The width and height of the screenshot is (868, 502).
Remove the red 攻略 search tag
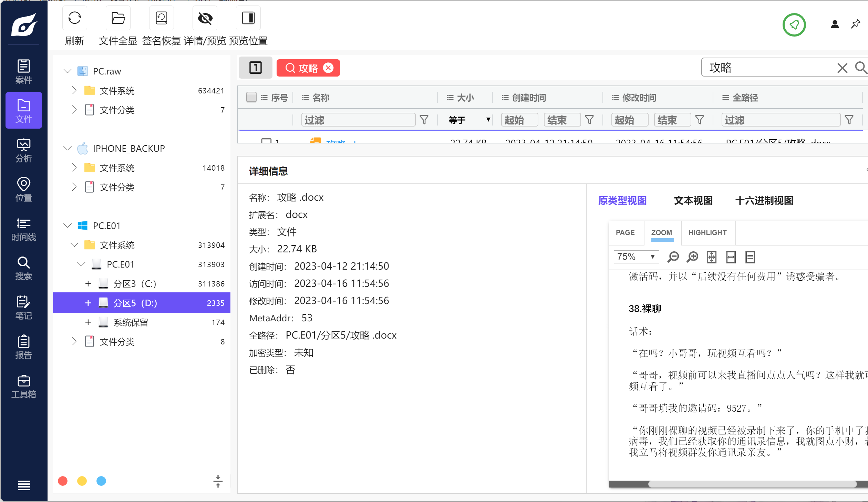[x=329, y=68]
